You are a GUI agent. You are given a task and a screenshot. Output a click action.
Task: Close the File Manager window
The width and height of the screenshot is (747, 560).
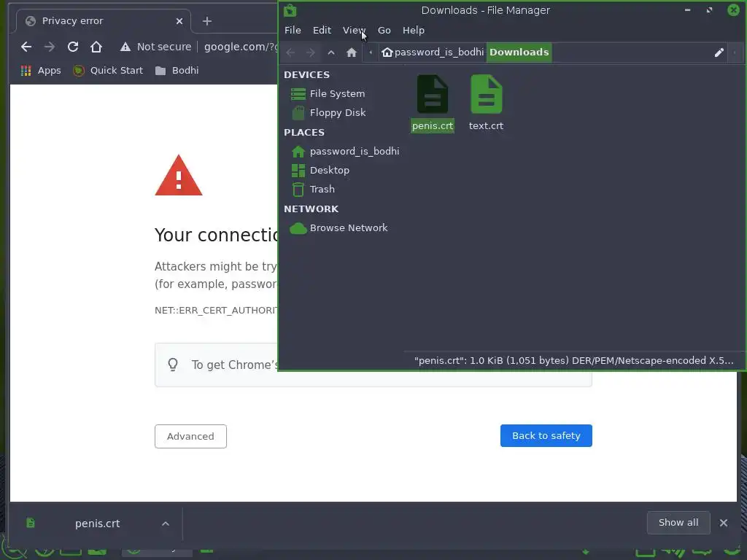tap(733, 10)
